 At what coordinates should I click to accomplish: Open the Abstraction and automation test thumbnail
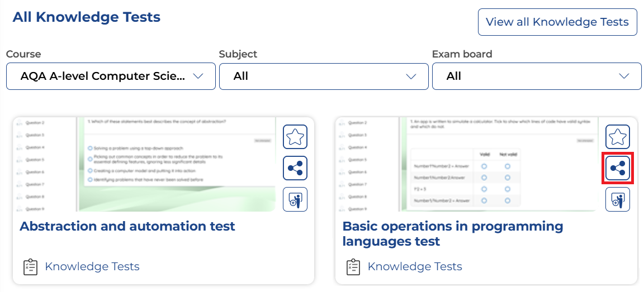[x=144, y=164]
